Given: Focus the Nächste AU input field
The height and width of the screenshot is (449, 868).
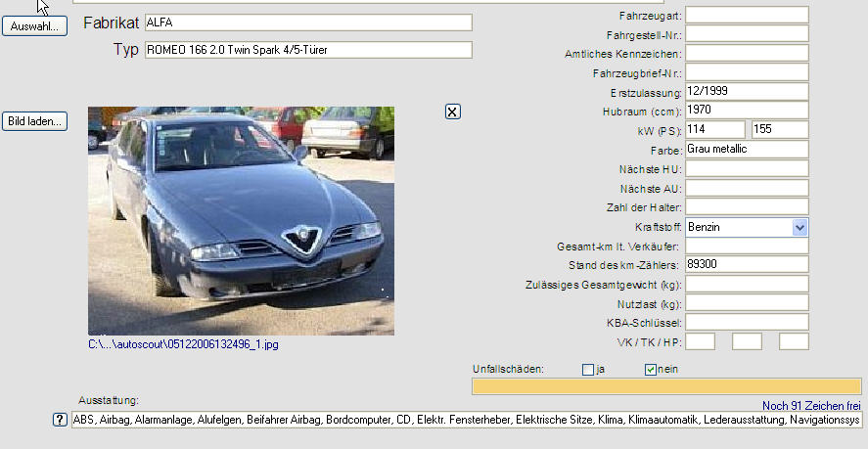Looking at the screenshot, I should [x=747, y=188].
